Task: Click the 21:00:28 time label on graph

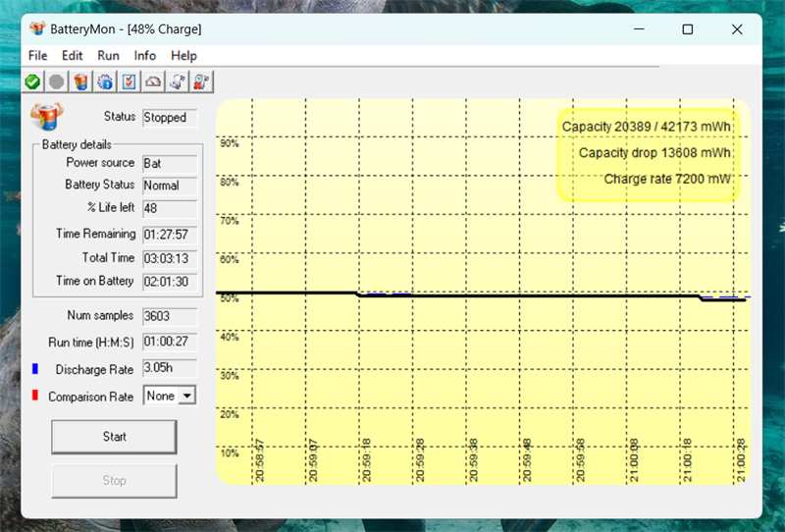Action: pyautogui.click(x=741, y=460)
